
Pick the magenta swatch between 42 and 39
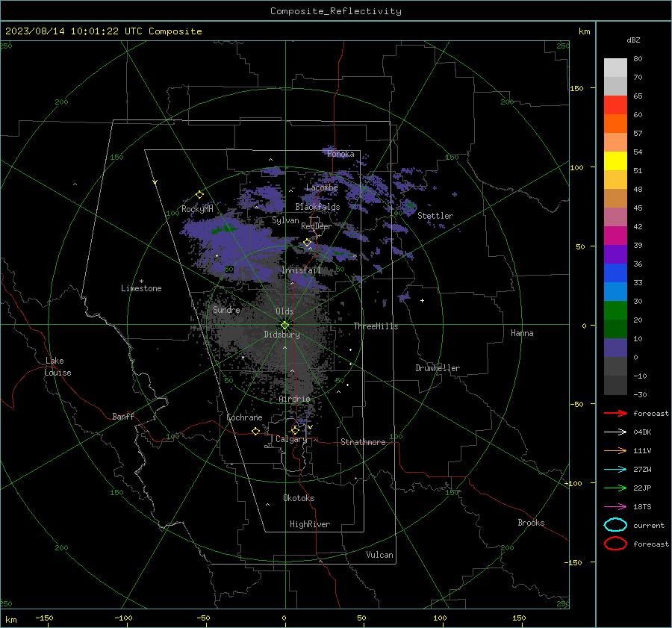[x=615, y=235]
